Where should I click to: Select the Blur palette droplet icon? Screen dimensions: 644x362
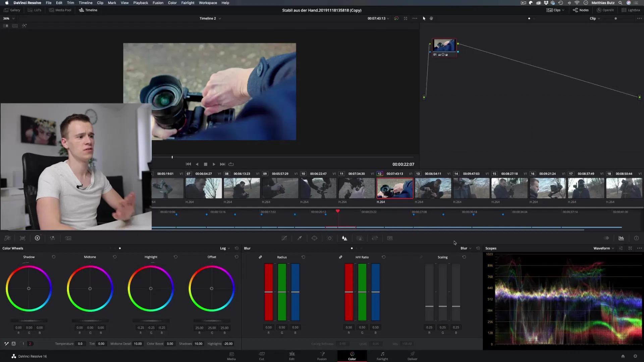tap(344, 238)
